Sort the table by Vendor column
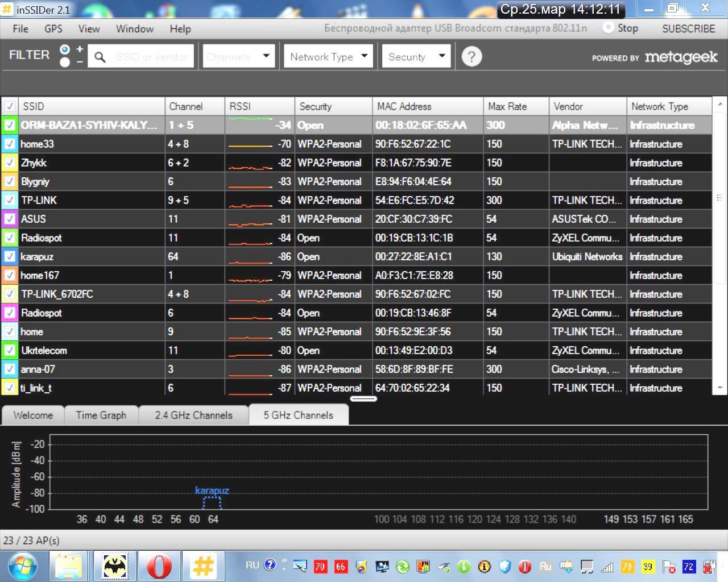 click(x=588, y=106)
